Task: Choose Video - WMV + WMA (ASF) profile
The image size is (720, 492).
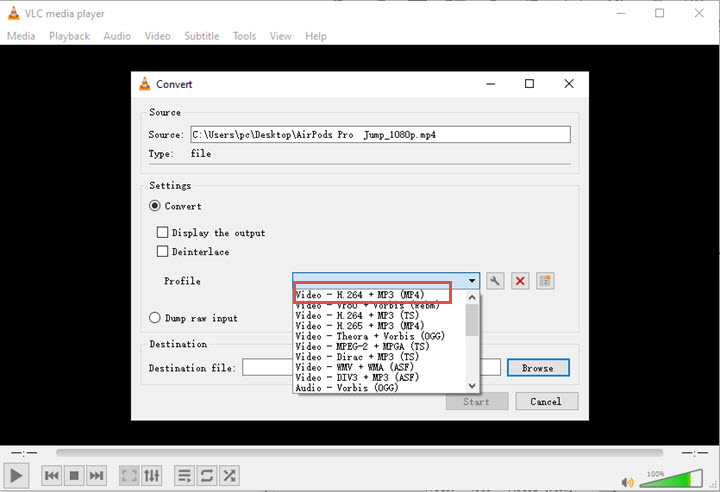Action: click(x=354, y=367)
